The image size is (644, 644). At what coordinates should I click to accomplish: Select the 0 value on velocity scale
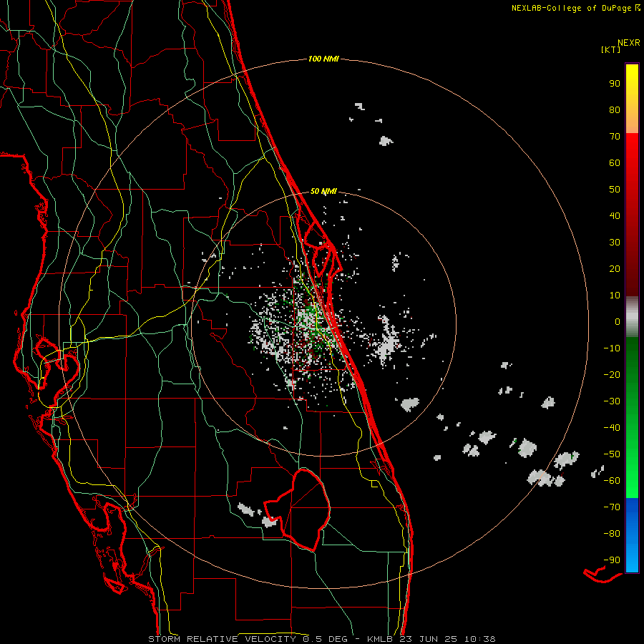pos(618,321)
